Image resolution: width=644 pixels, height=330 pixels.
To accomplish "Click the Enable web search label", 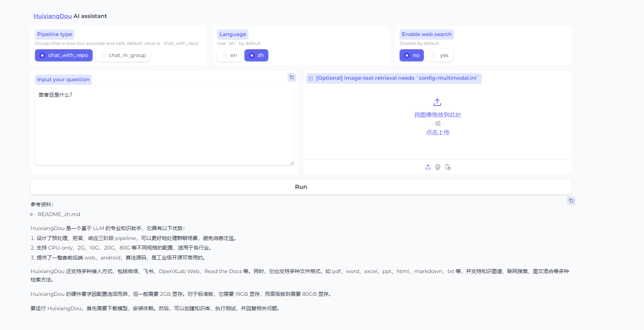I will click(426, 35).
